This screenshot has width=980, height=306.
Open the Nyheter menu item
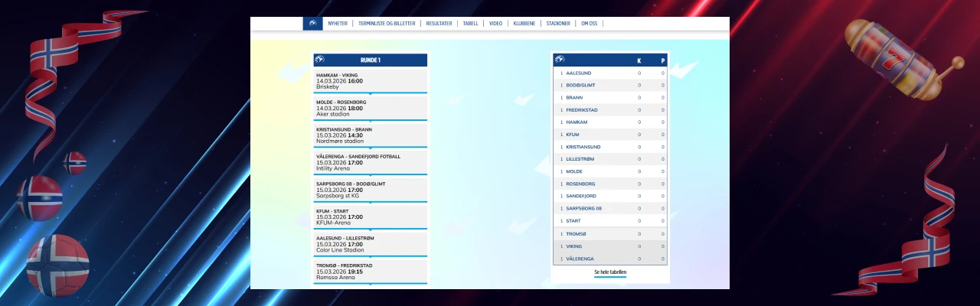click(338, 24)
